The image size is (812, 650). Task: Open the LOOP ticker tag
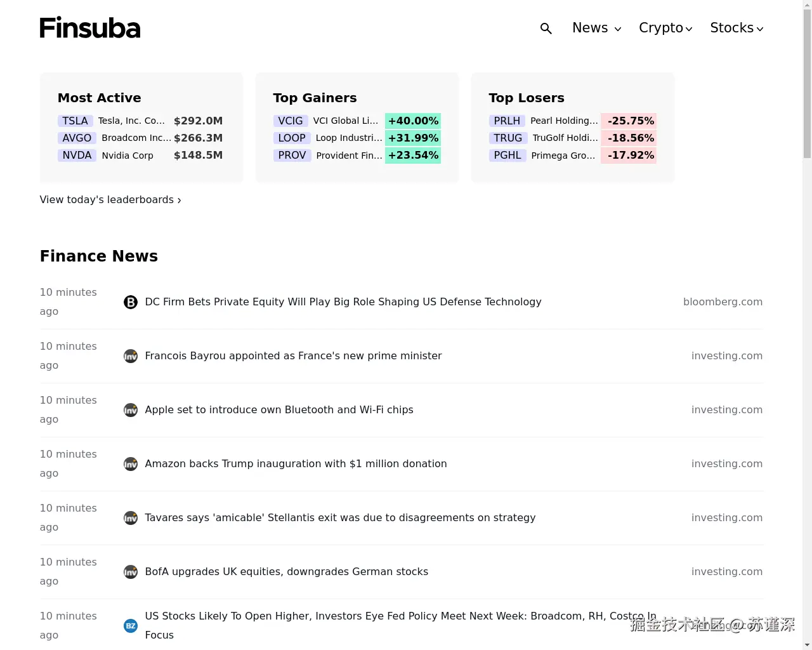(x=292, y=138)
